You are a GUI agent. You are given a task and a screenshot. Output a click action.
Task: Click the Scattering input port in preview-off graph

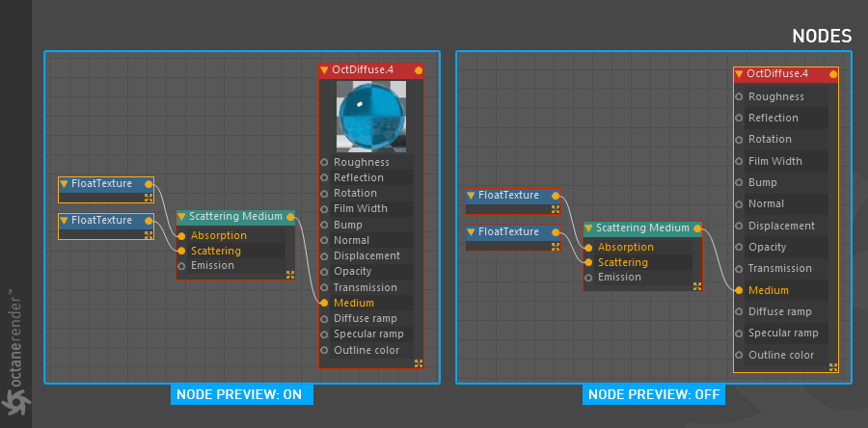coord(588,262)
